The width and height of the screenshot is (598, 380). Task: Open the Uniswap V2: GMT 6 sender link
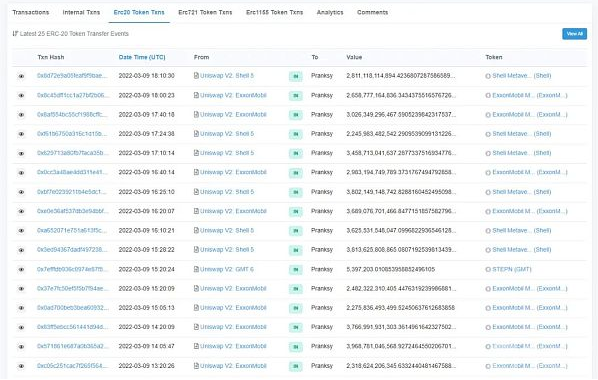(x=227, y=269)
